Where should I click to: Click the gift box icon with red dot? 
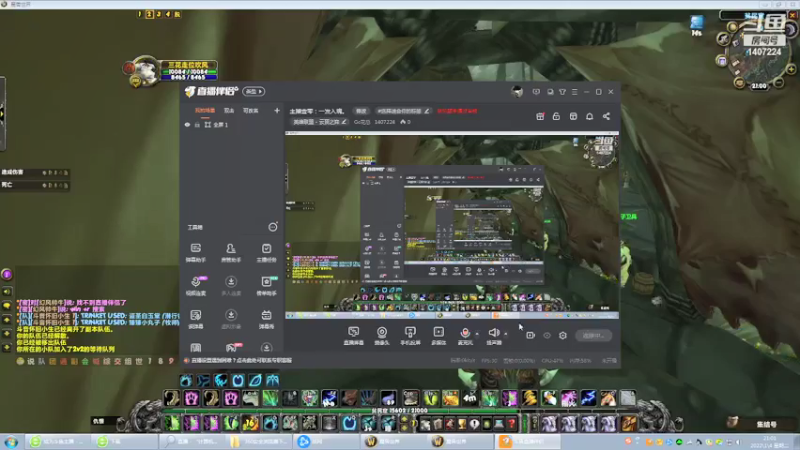(540, 116)
